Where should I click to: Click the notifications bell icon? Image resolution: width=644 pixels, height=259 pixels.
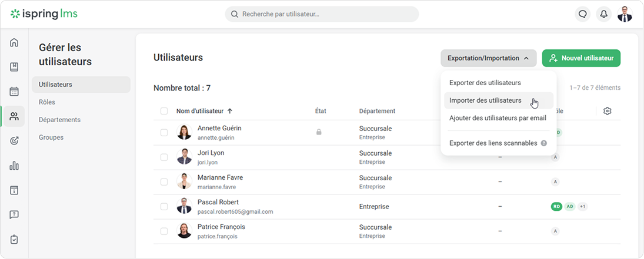604,14
